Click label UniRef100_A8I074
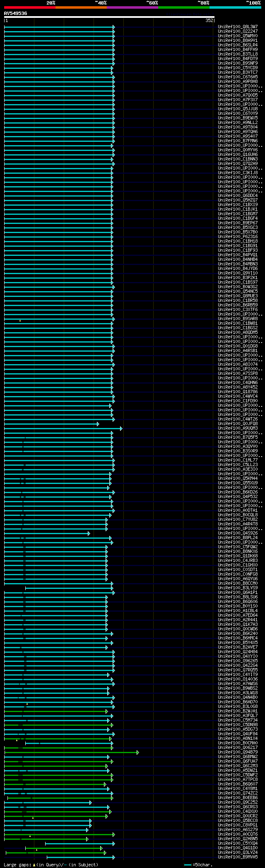This screenshot has width=265, height=868. [238, 364]
